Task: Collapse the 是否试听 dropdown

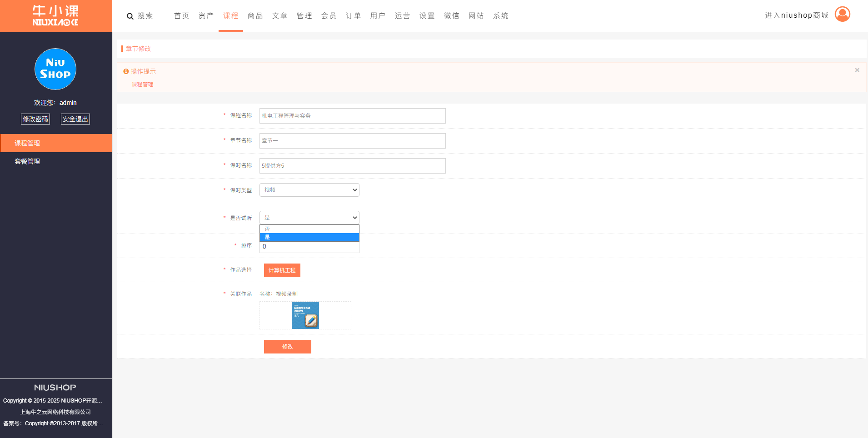Action: click(309, 218)
